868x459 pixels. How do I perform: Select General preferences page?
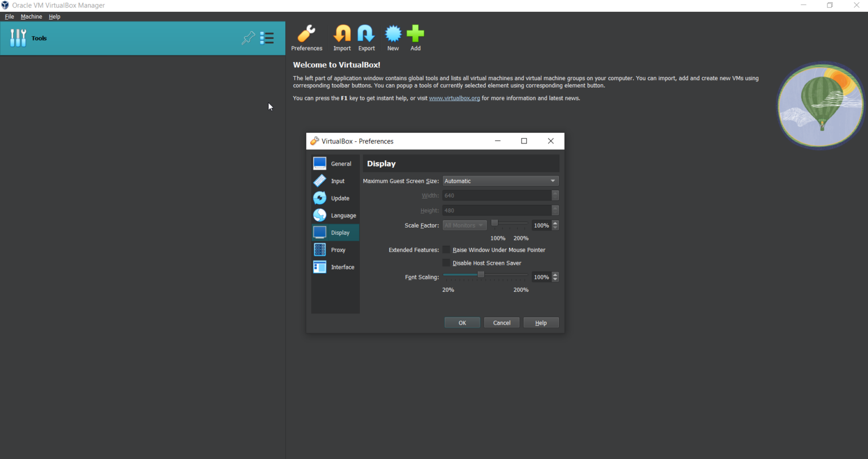(335, 164)
